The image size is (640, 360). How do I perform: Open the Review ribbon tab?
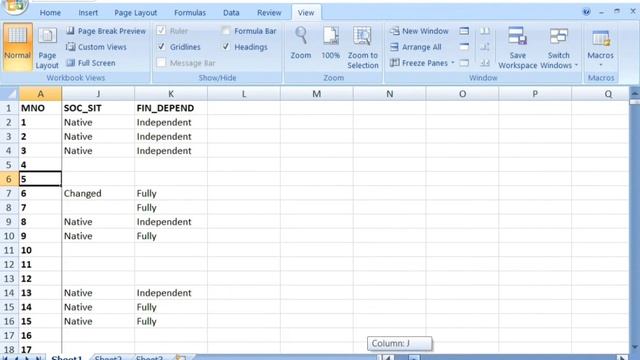[x=269, y=13]
